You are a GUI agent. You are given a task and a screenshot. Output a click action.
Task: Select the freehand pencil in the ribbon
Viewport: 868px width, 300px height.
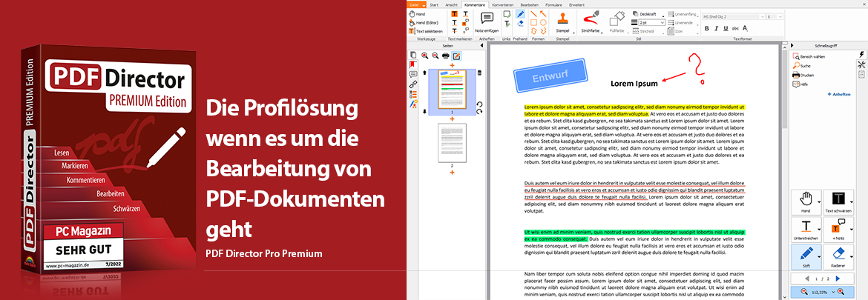pos(520,14)
